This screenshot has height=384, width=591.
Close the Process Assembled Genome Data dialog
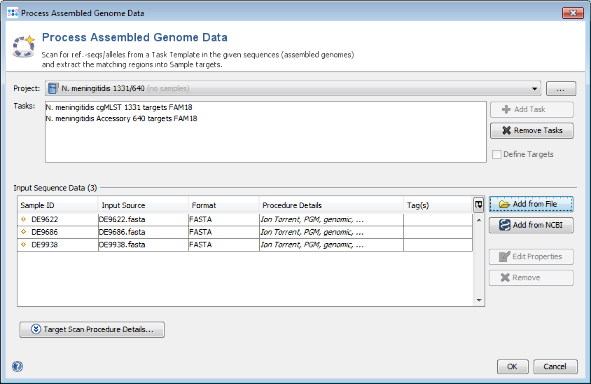[x=573, y=13]
